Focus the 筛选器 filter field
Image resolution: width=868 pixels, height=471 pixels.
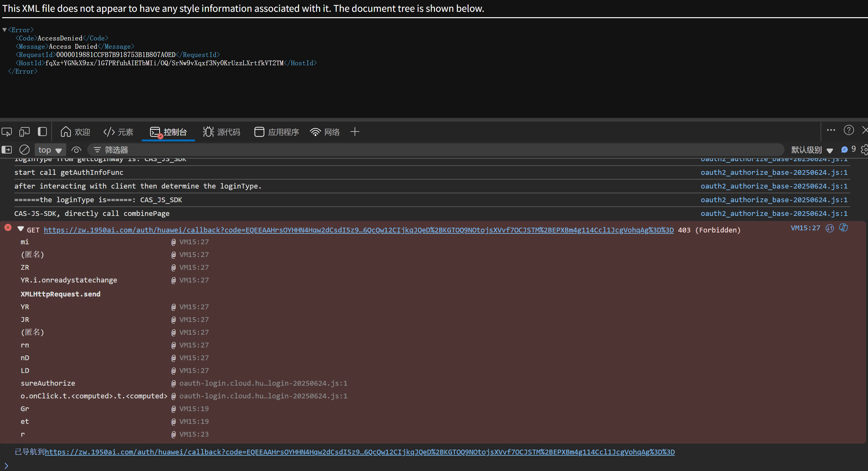pyautogui.click(x=435, y=150)
